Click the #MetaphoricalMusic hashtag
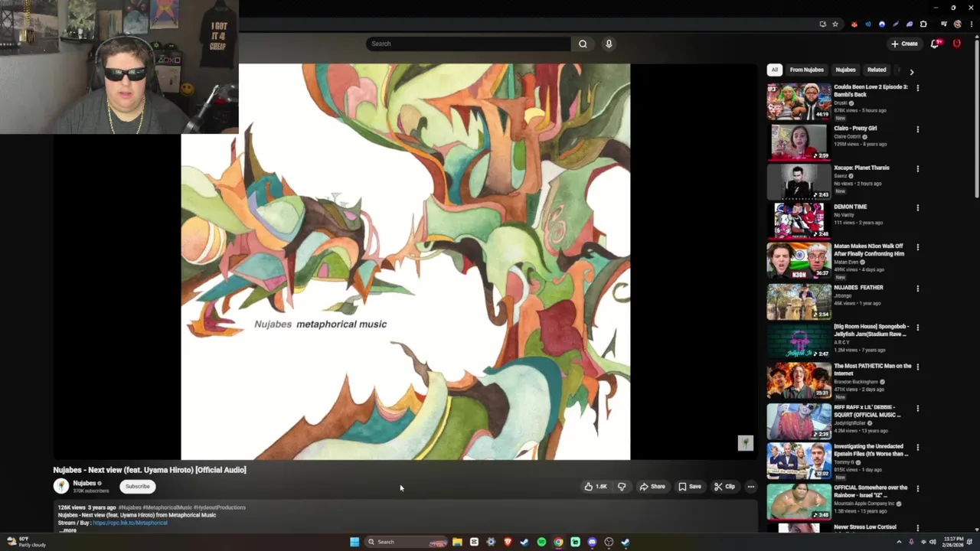This screenshot has height=551, width=980. point(168,507)
